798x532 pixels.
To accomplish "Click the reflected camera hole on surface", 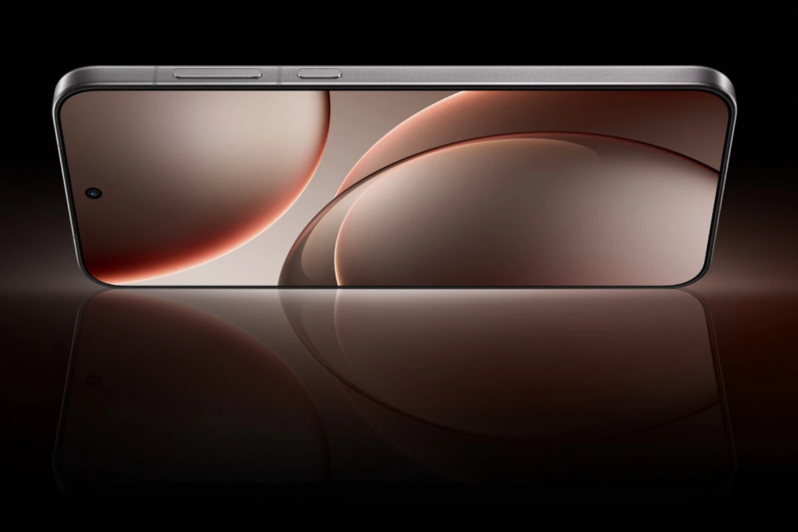I will (93, 380).
